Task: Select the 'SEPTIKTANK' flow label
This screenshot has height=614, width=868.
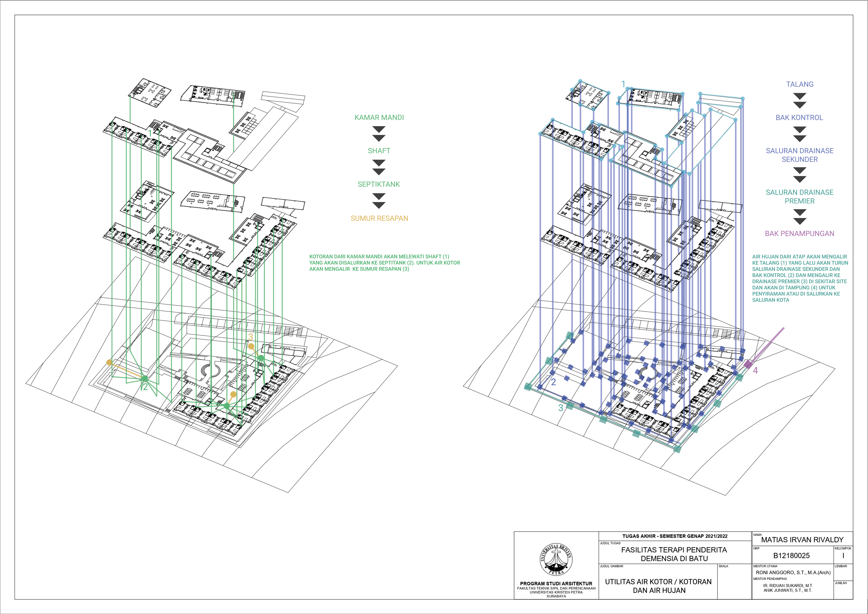Action: pyautogui.click(x=379, y=185)
